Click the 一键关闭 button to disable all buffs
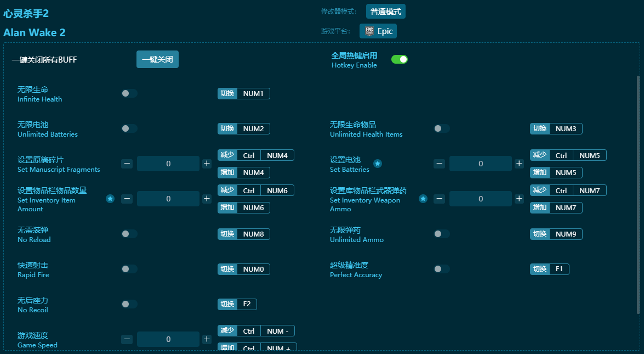This screenshot has height=354, width=644. 157,59
